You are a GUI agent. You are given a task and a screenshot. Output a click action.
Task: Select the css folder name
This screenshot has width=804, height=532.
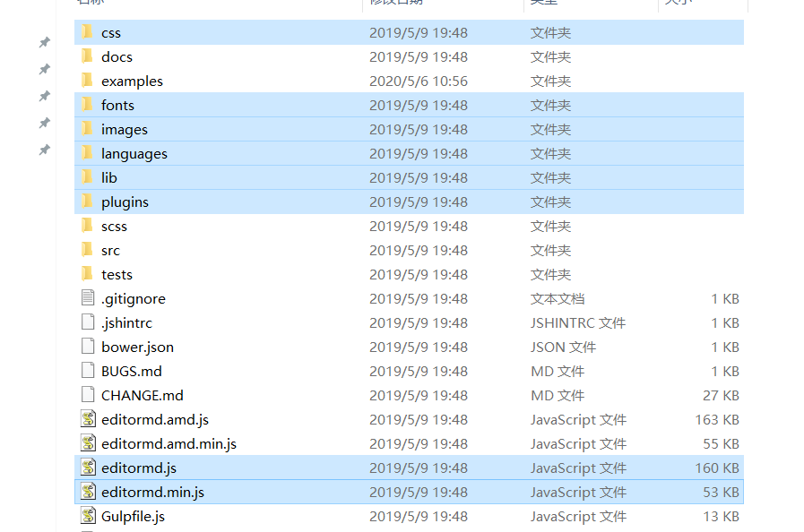[111, 33]
